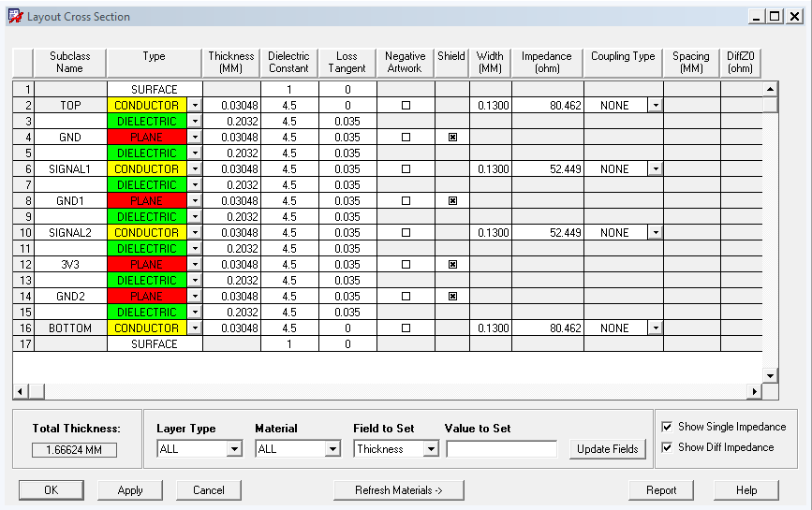812x510 pixels.
Task: Click the Update Fields button
Action: pyautogui.click(x=608, y=449)
